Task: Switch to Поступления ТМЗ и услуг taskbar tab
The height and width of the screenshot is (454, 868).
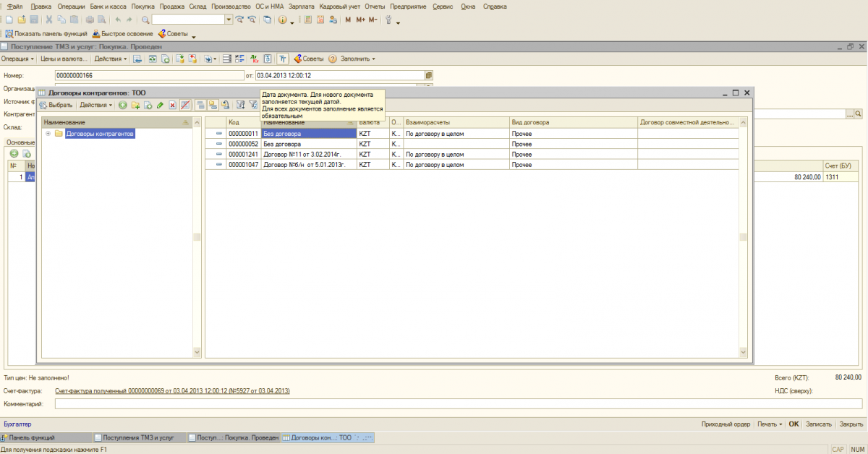Action: coord(138,438)
